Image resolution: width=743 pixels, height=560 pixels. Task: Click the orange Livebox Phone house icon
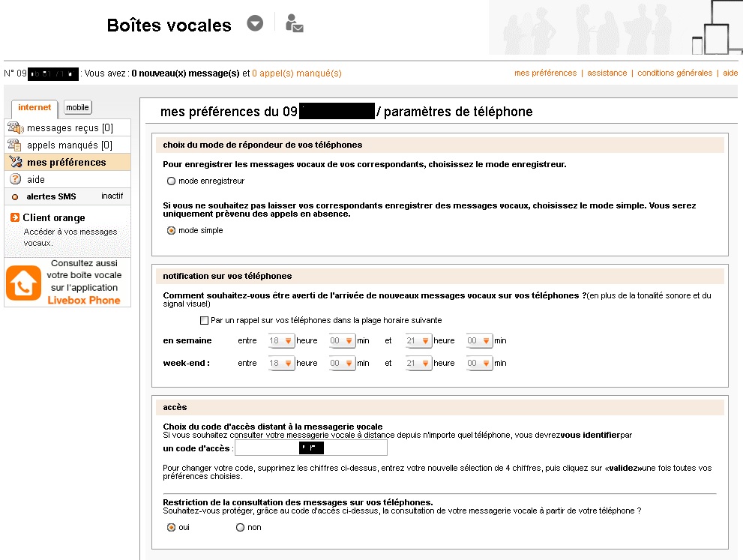23,283
